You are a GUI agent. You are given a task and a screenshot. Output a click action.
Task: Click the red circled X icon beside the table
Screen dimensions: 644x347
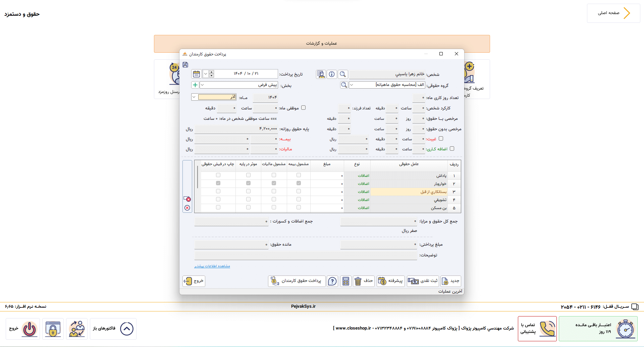187,208
